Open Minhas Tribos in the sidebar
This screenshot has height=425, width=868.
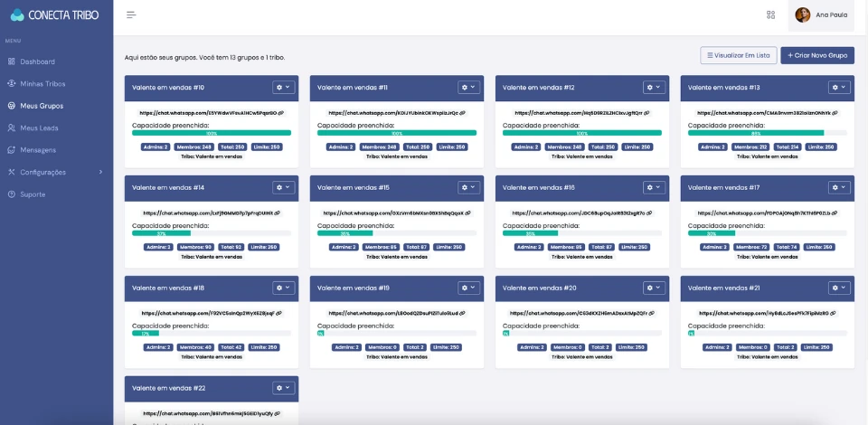click(42, 83)
